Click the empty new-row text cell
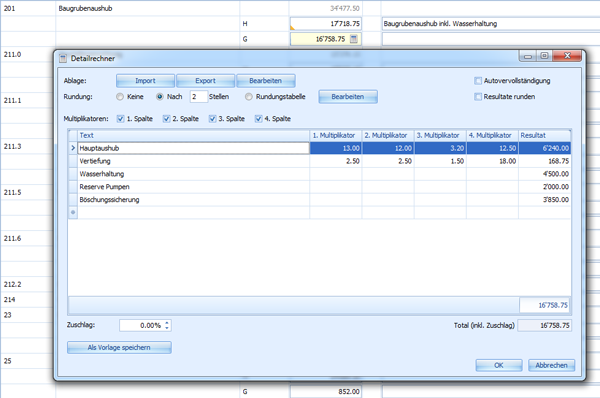The height and width of the screenshot is (398, 600). coord(193,212)
